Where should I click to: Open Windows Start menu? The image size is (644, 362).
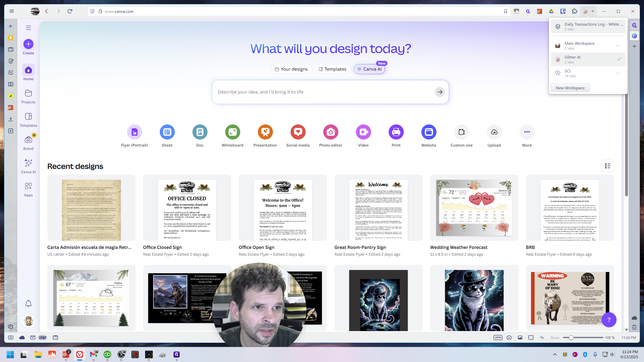10,354
